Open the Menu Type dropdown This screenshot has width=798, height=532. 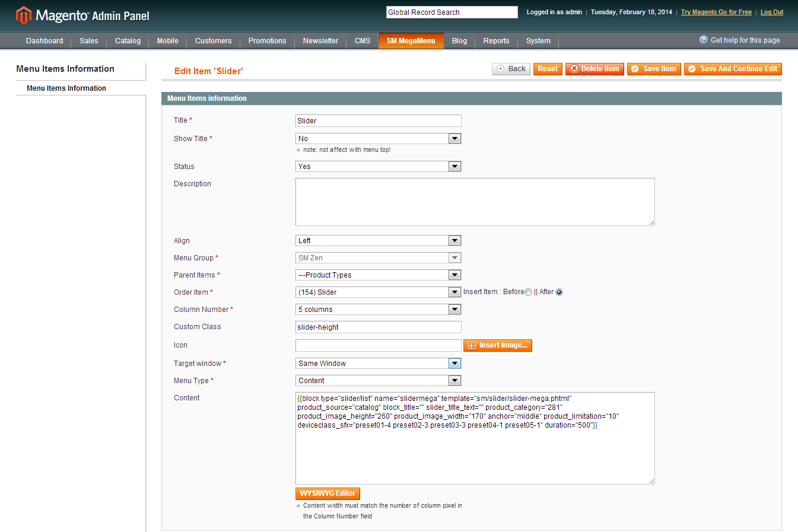[x=379, y=381]
